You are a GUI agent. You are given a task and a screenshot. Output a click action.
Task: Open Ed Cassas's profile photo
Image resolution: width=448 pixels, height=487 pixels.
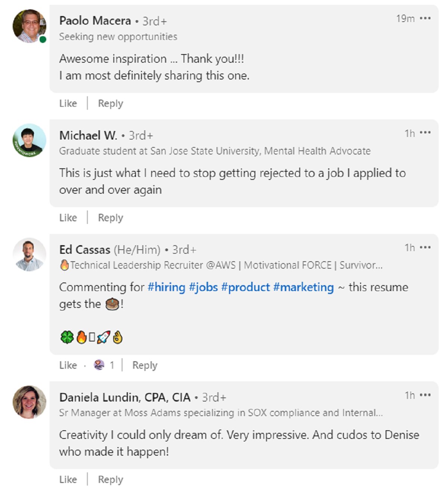coord(29,255)
